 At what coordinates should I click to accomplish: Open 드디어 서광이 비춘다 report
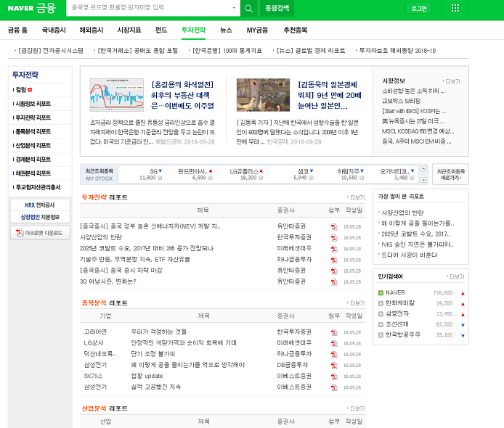click(x=409, y=255)
